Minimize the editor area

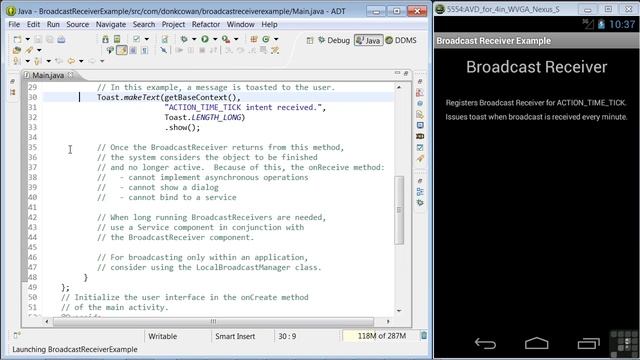coord(397,73)
